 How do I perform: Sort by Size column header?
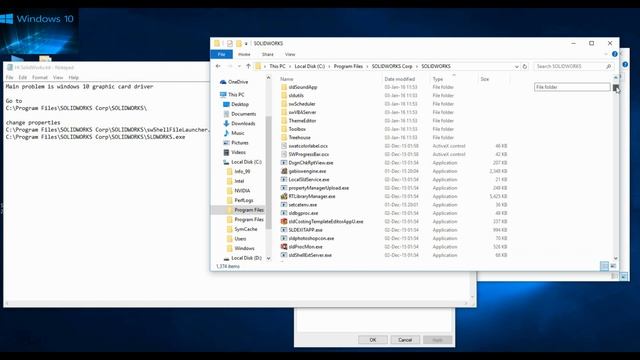pos(485,79)
